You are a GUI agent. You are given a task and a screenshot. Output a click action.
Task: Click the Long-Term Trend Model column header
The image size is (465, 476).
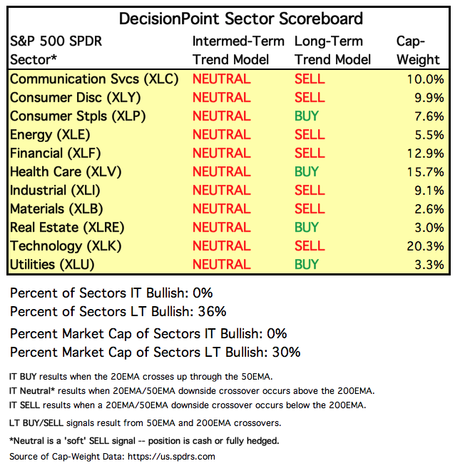tap(333, 50)
